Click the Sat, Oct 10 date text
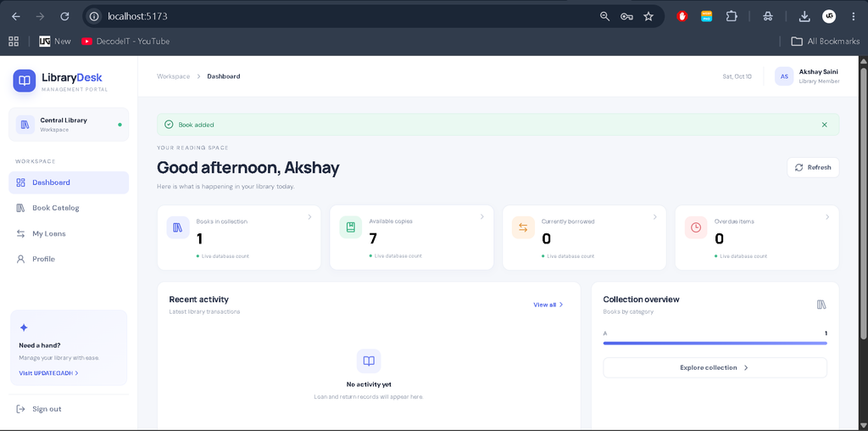This screenshot has width=868, height=431. [737, 76]
